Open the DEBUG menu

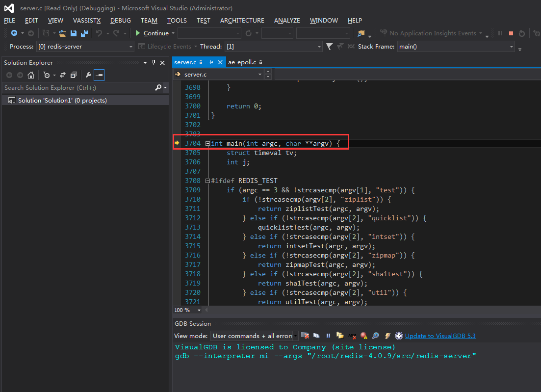(x=121, y=20)
